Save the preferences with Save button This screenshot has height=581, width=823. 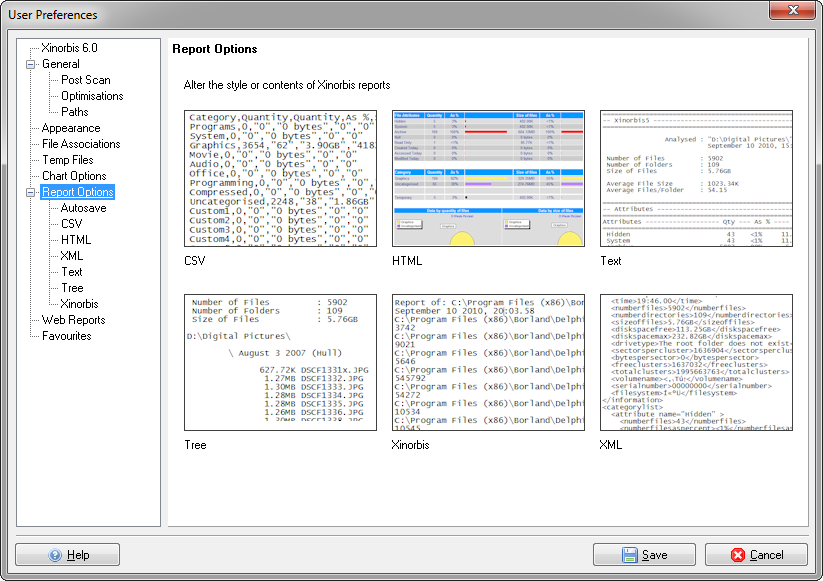pos(644,555)
